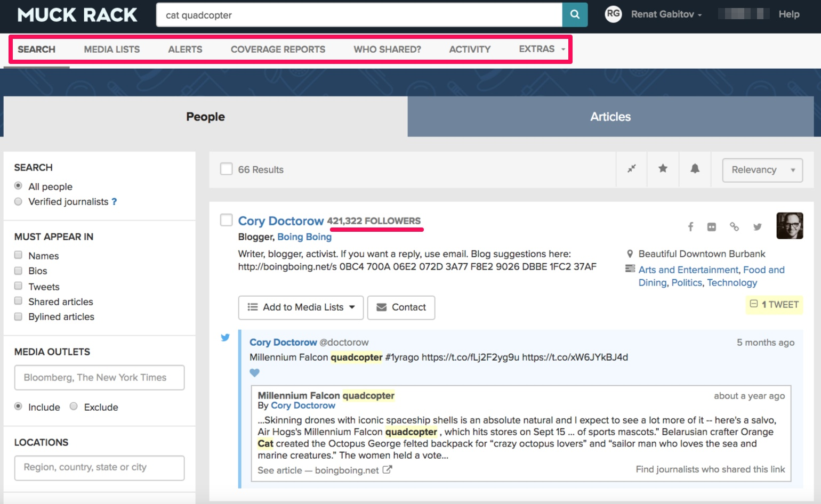Screen dimensions: 821x504
Task: Click the Politics beat link
Action: (x=687, y=283)
